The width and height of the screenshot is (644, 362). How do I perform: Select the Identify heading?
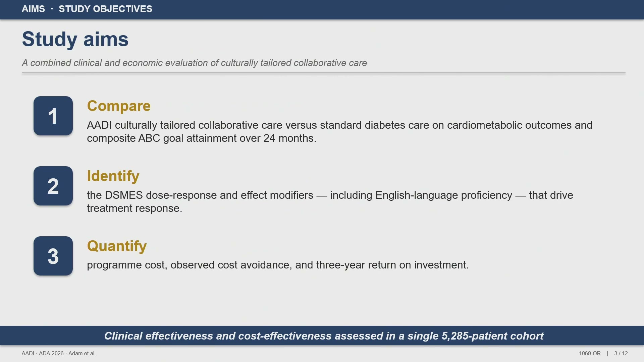pos(113,176)
